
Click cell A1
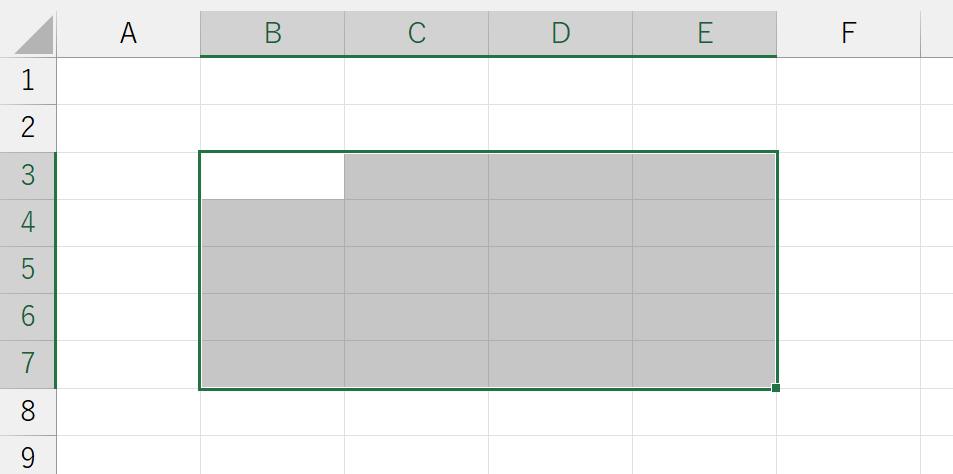(128, 81)
